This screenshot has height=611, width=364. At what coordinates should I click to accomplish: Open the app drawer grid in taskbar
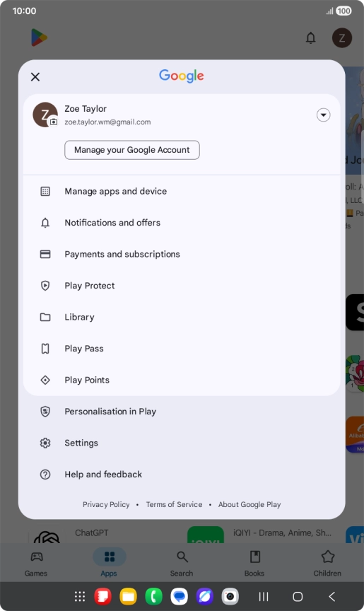click(80, 596)
